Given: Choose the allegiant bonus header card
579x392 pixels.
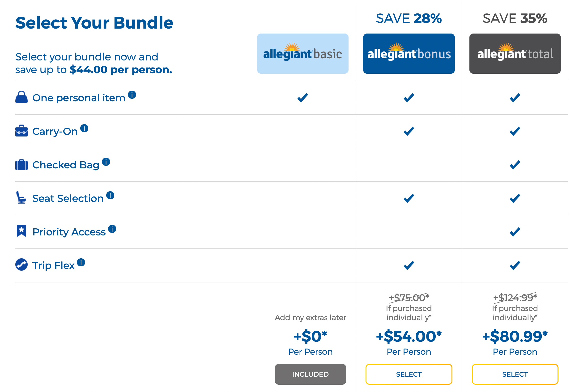Looking at the screenshot, I should click(x=409, y=54).
